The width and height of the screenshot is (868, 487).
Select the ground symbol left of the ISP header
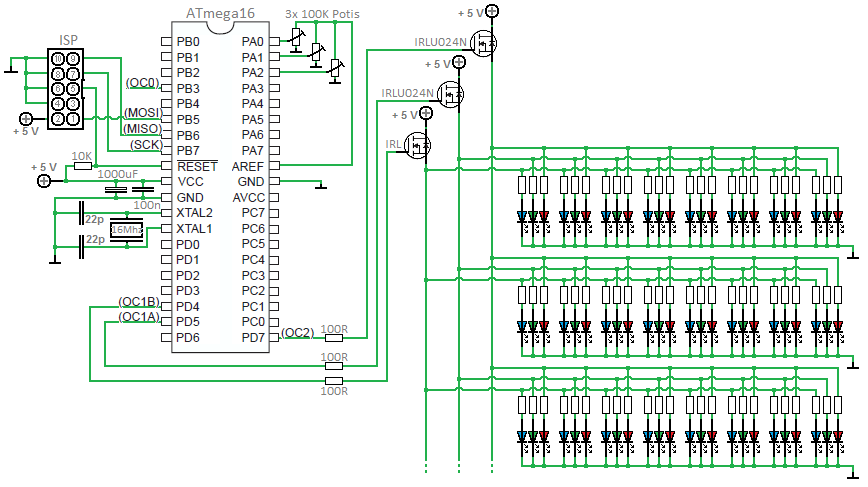[11, 69]
